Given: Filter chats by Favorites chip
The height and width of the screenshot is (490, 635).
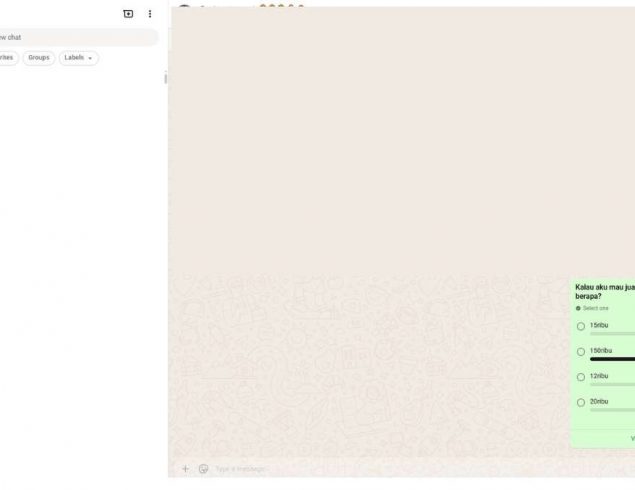Looking at the screenshot, I should tap(7, 58).
